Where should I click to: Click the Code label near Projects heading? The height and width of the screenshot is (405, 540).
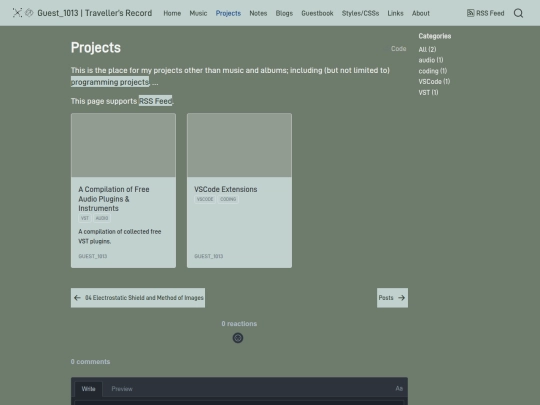(398, 49)
